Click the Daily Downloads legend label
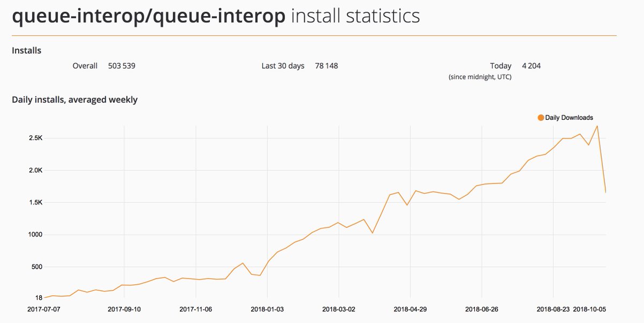644x323 pixels. (569, 117)
